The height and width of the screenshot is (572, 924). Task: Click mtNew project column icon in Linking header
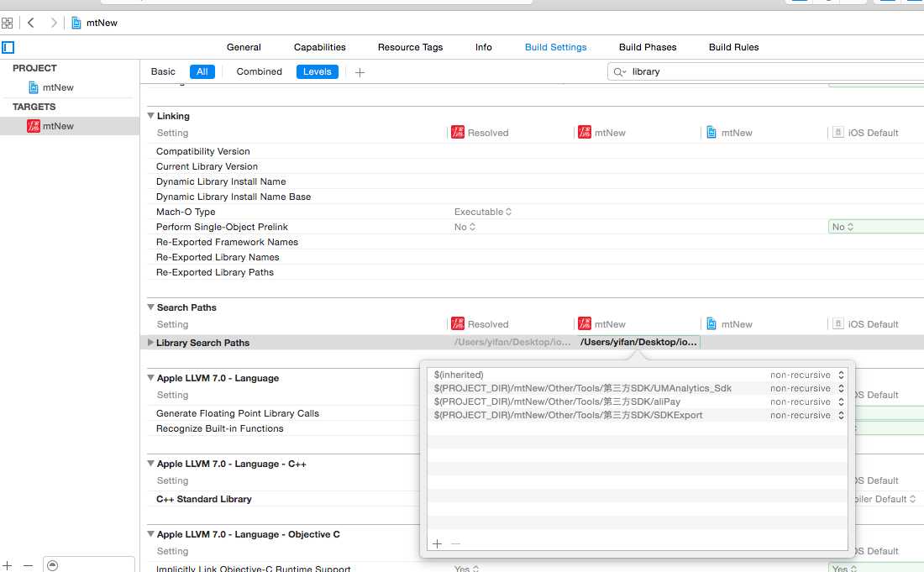pos(711,132)
